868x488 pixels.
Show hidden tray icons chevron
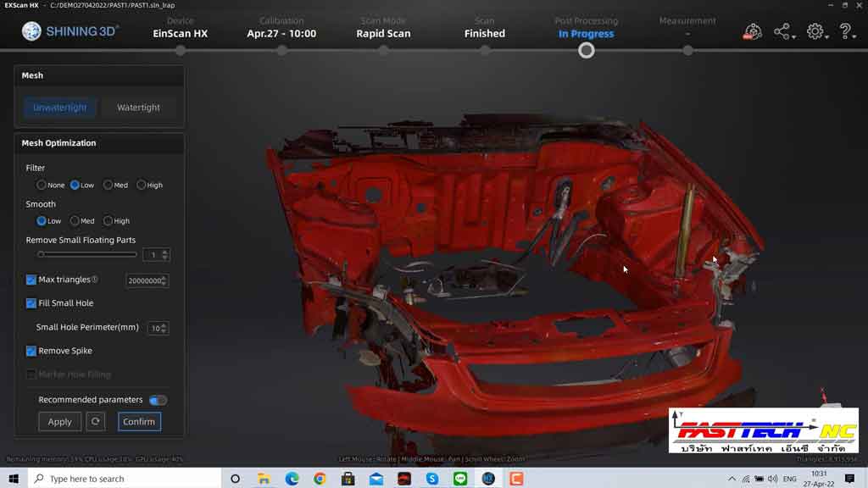click(x=732, y=479)
